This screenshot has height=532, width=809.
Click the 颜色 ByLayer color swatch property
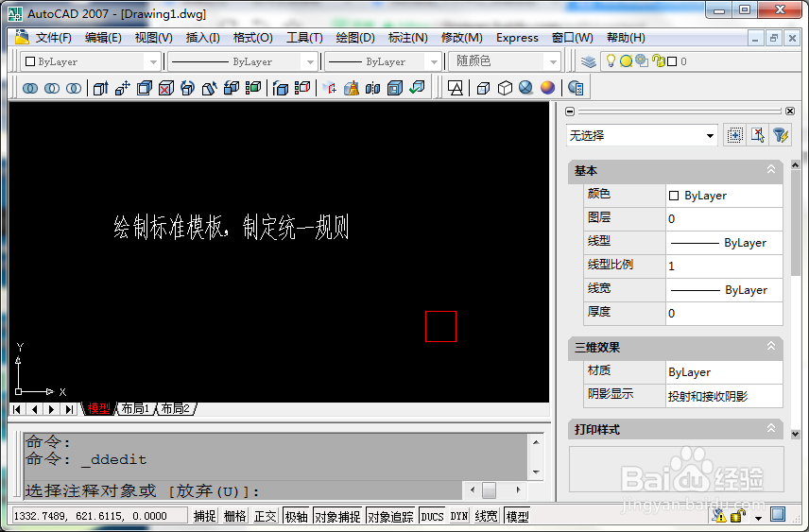(x=674, y=196)
